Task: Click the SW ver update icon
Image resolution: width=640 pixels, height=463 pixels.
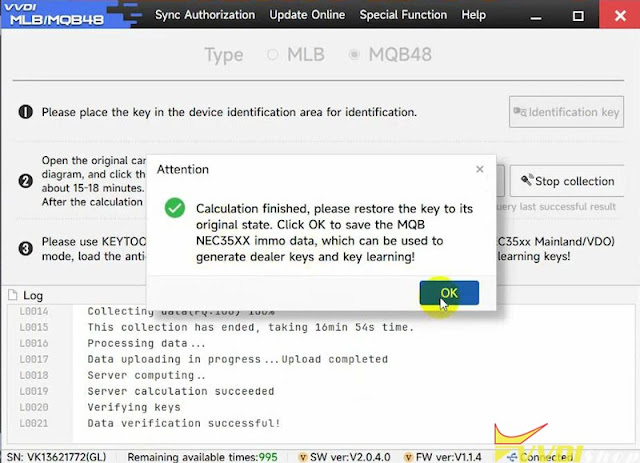Action: tap(302, 457)
